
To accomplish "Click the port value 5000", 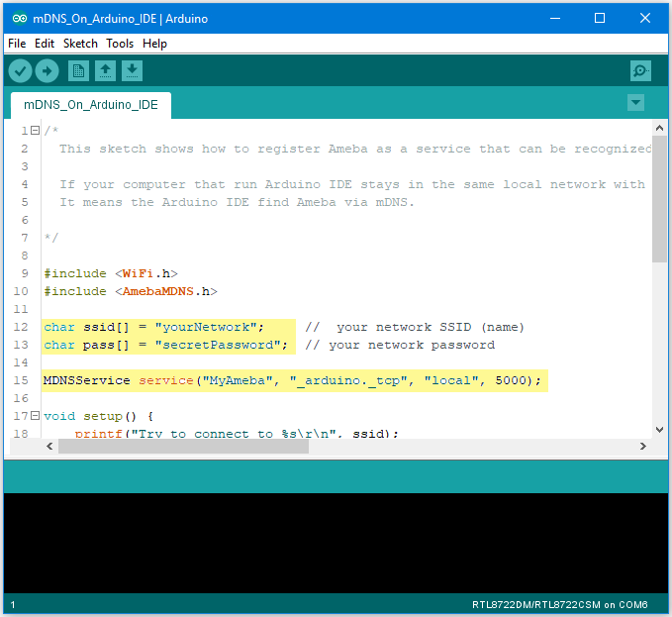I will coord(511,380).
